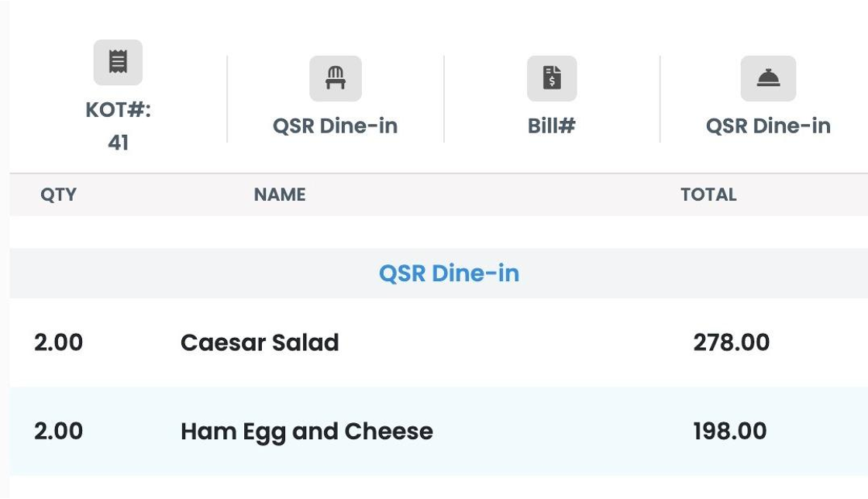Open the blue QSR Dine-in section heading

coord(449,274)
